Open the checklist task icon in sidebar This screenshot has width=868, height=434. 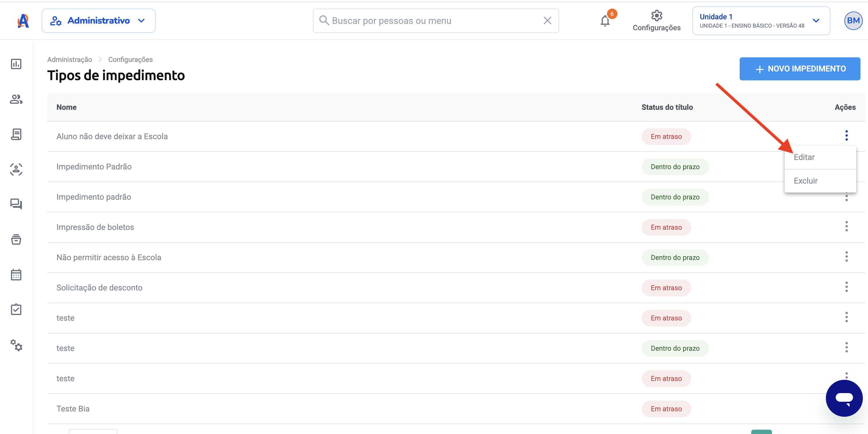tap(16, 310)
